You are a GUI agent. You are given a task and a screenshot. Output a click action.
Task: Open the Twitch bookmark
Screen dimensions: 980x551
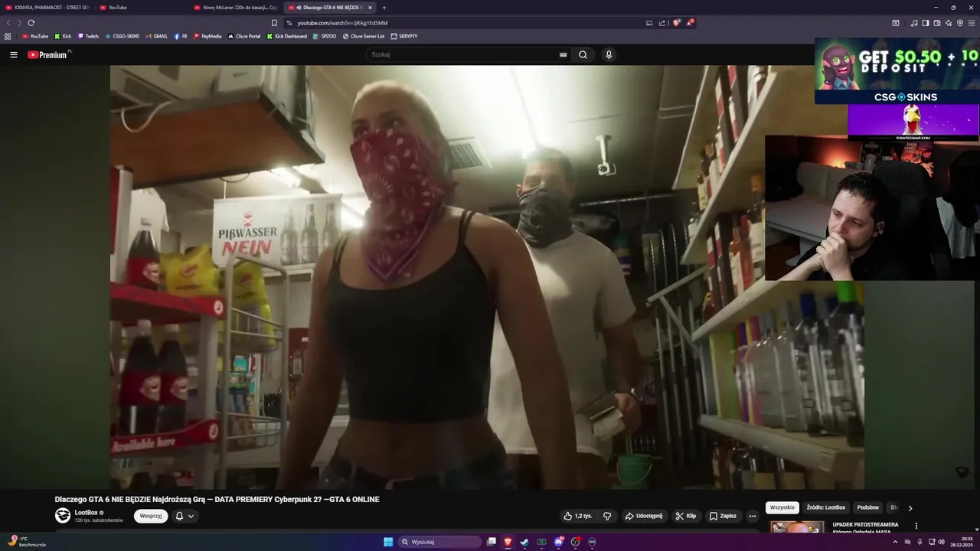coord(88,36)
